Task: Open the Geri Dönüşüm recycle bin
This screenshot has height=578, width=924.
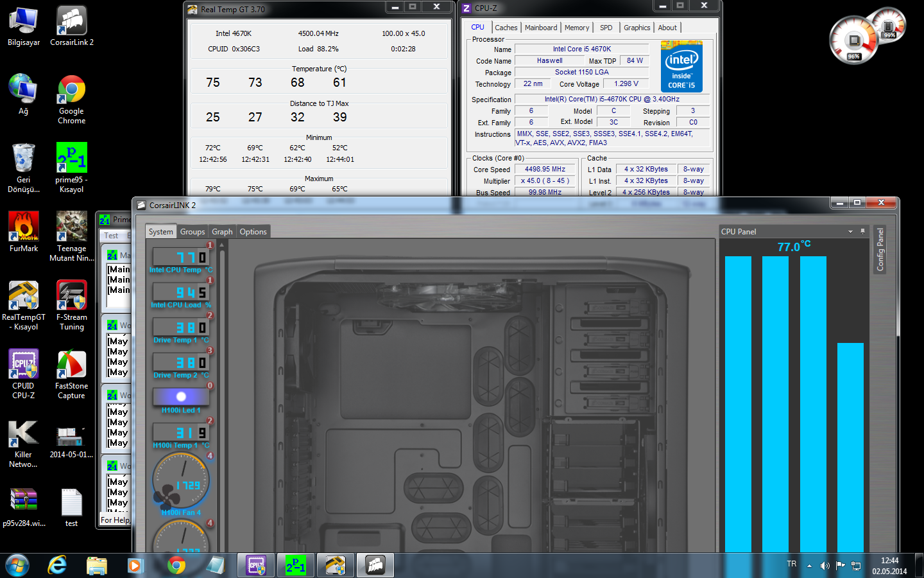Action: 24,168
